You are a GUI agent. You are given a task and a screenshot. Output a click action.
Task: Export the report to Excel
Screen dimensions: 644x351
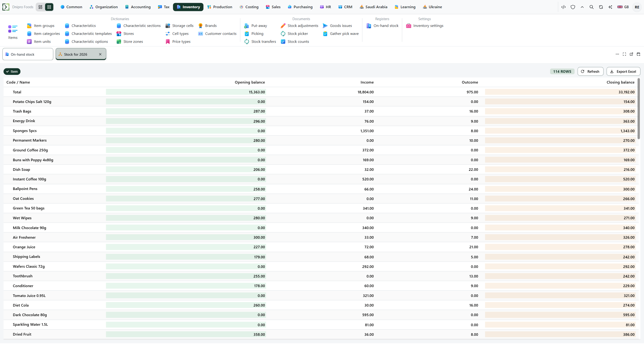[x=623, y=71]
